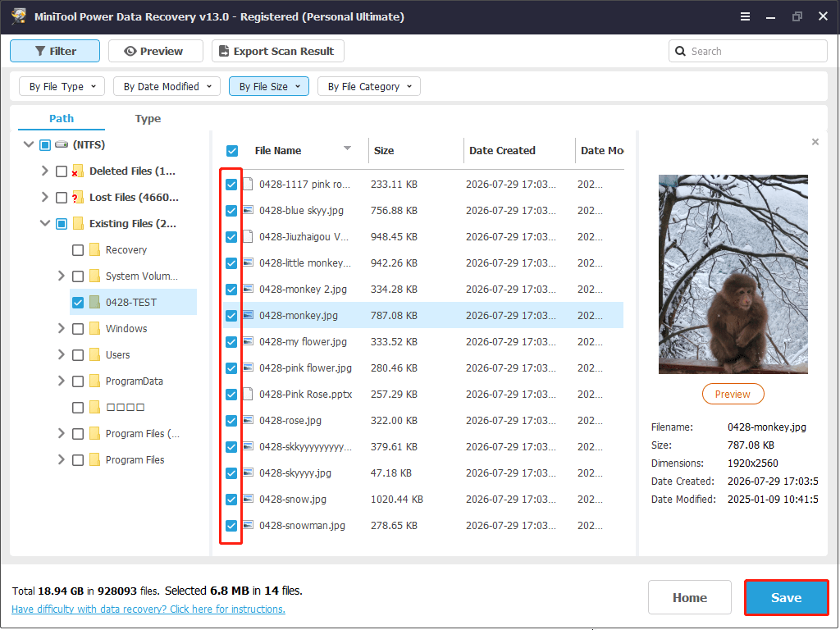Click the Recovery folder icon
This screenshot has height=630, width=840.
coord(95,249)
